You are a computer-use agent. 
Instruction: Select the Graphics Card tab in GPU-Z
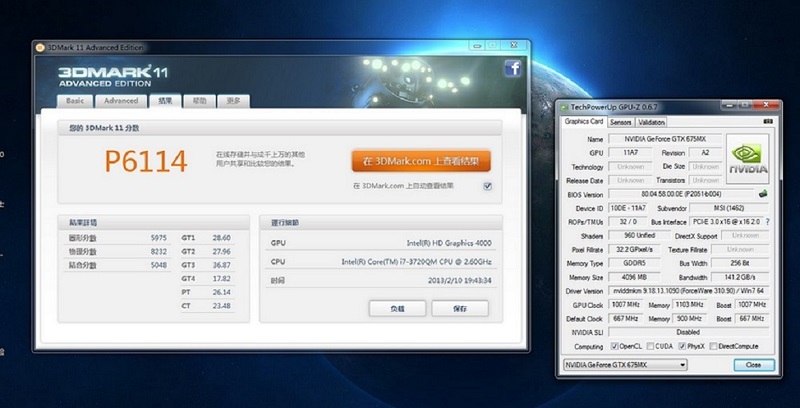coord(584,121)
